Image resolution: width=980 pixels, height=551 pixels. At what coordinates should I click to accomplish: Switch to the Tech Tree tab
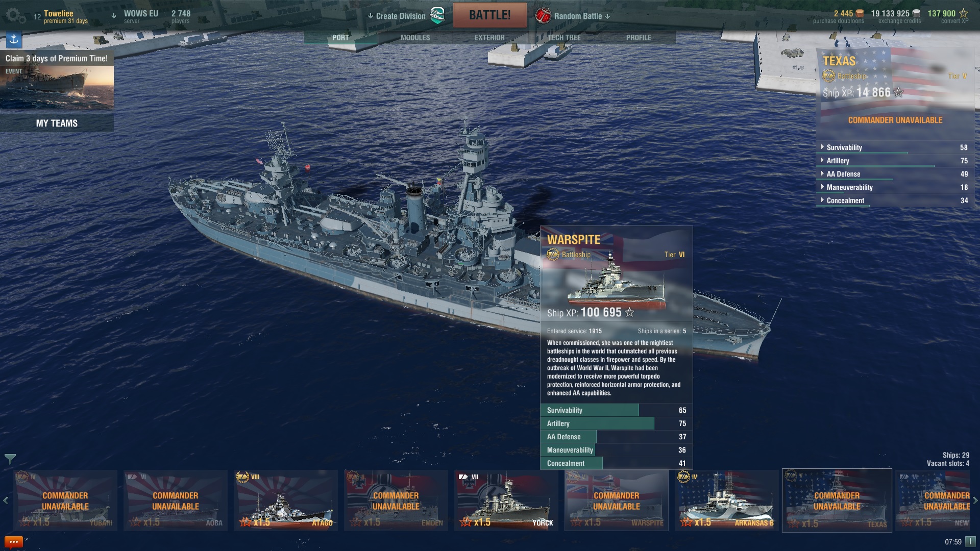[x=564, y=38]
